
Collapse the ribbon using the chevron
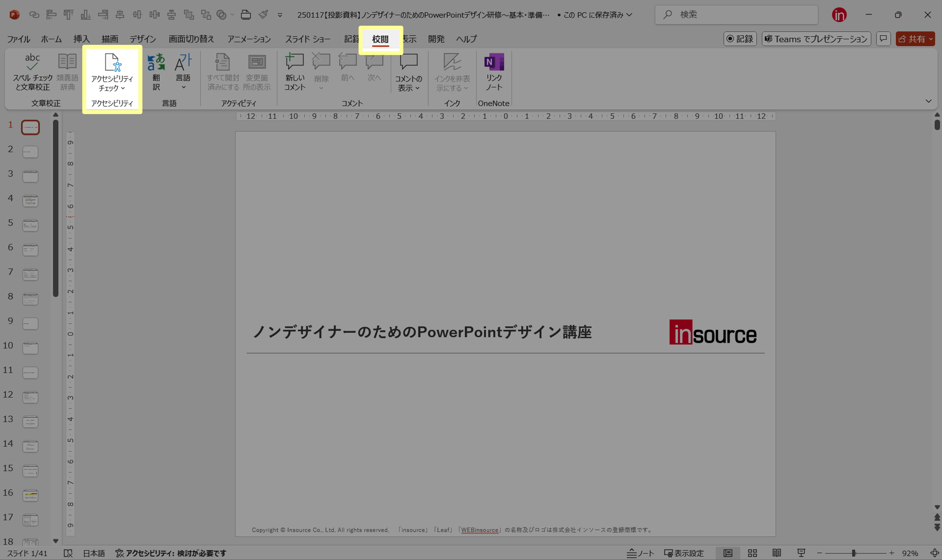coord(928,101)
